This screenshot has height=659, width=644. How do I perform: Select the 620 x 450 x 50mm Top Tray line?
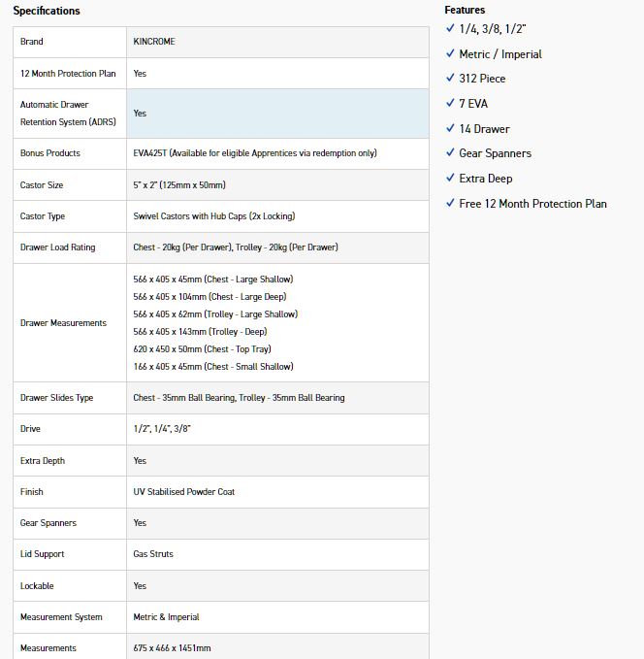coord(204,349)
